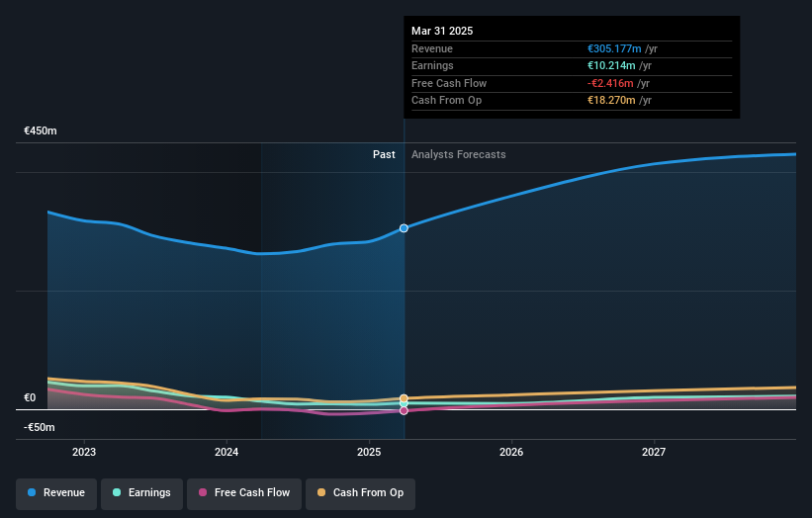
Task: Click the Cash From Op label in tooltip
Action: 446,101
